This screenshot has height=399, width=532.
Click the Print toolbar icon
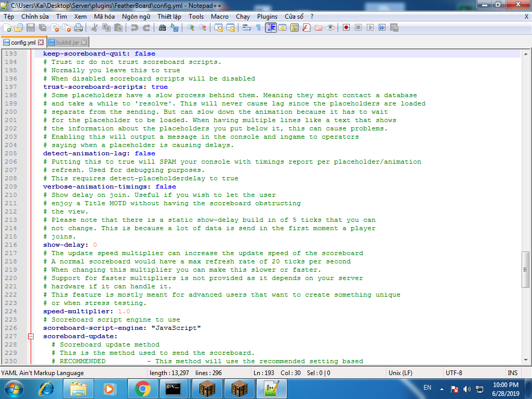[x=78, y=28]
